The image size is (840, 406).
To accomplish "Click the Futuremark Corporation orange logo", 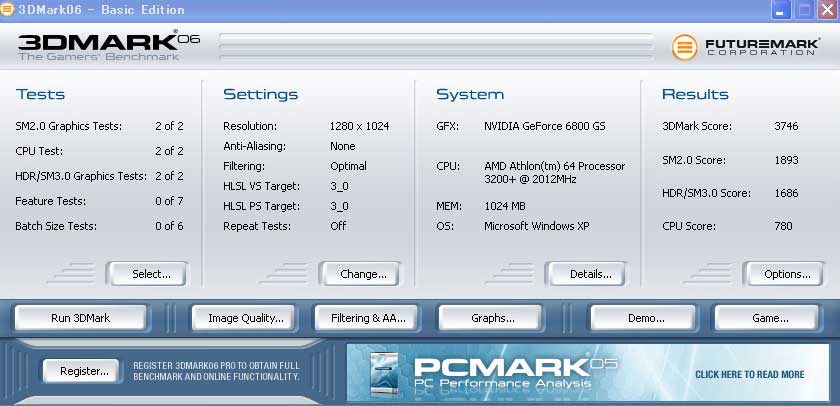I will (x=684, y=47).
